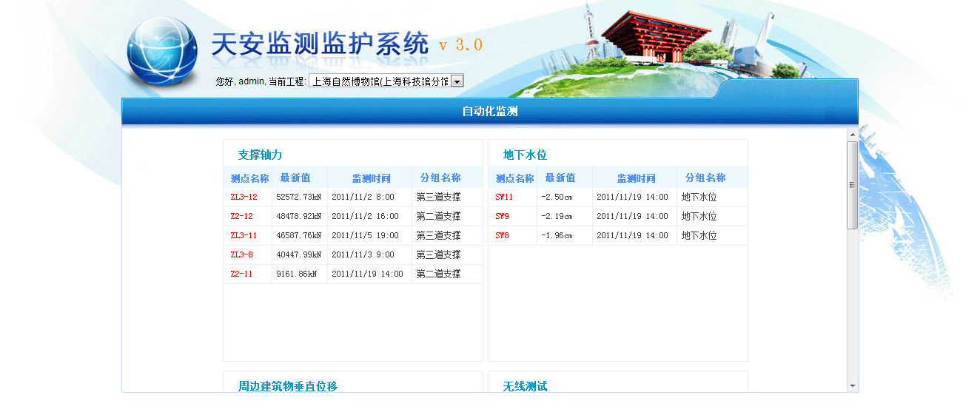Image resolution: width=980 pixels, height=415 pixels.
Task: Open water level point SW9
Action: [x=503, y=217]
